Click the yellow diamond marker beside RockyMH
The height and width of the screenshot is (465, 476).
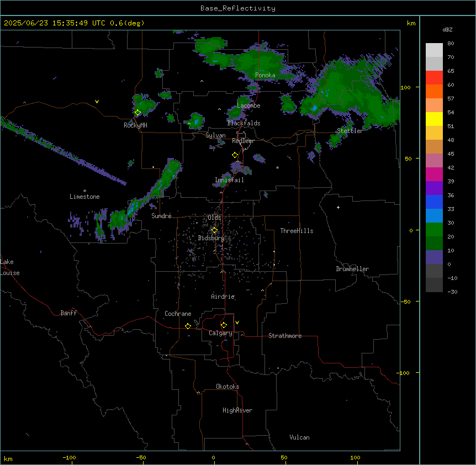tap(137, 113)
